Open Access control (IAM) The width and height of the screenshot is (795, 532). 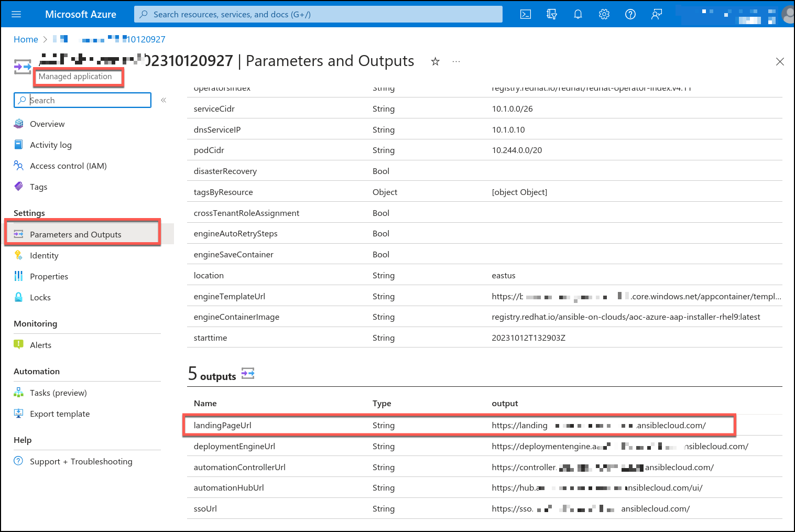(x=68, y=166)
